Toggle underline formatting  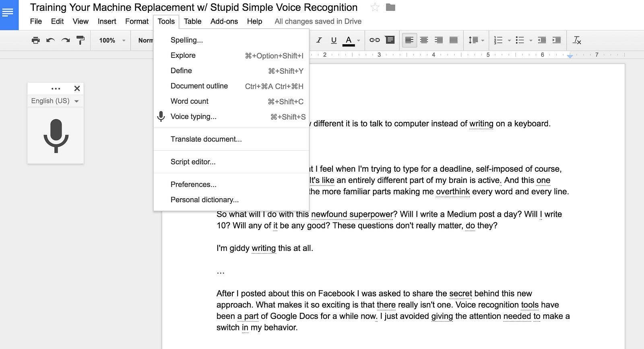pos(334,40)
